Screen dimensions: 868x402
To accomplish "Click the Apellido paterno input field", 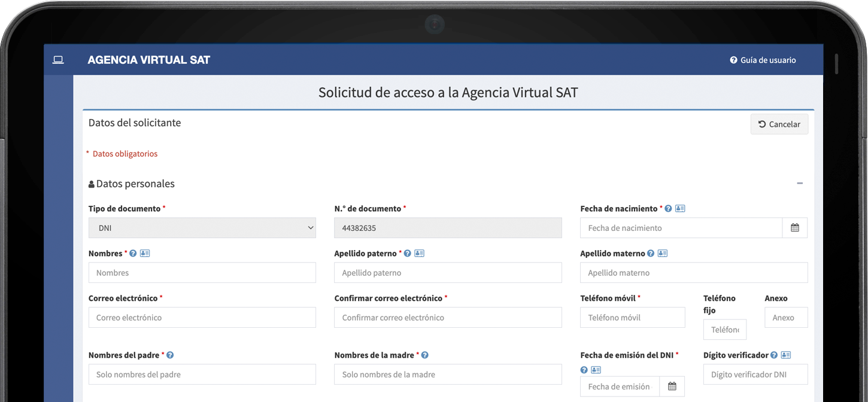I will point(448,273).
